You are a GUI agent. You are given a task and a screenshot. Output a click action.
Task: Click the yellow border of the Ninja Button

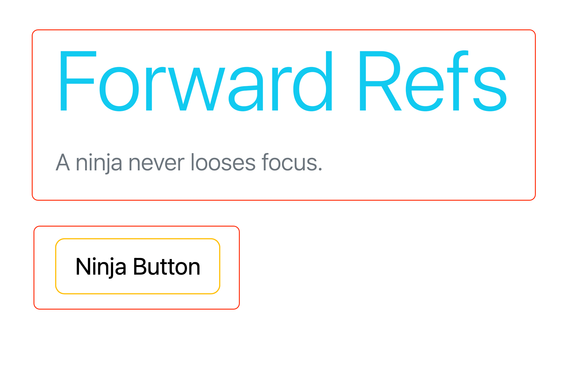[x=138, y=239]
